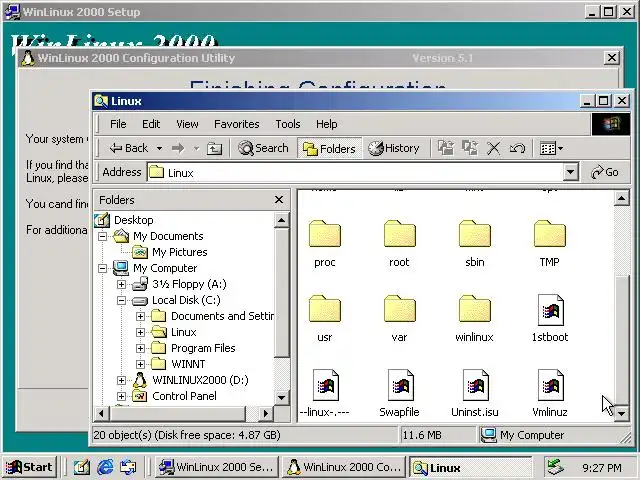
Task: Select the sbin folder icon
Action: tap(475, 233)
